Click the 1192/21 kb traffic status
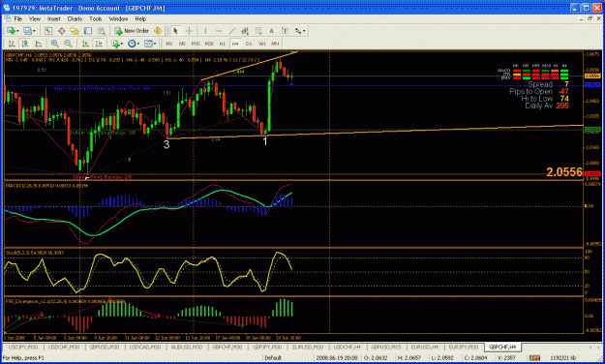 tap(563, 358)
